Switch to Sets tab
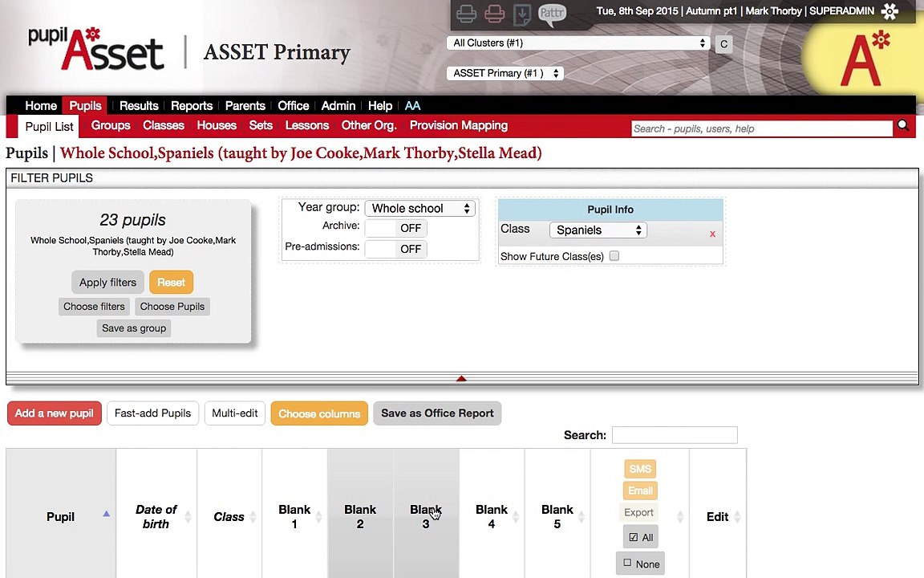Image resolution: width=924 pixels, height=578 pixels. (x=261, y=125)
